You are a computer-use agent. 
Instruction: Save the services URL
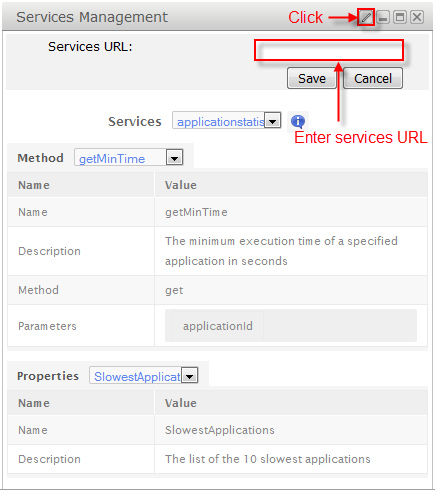(312, 79)
